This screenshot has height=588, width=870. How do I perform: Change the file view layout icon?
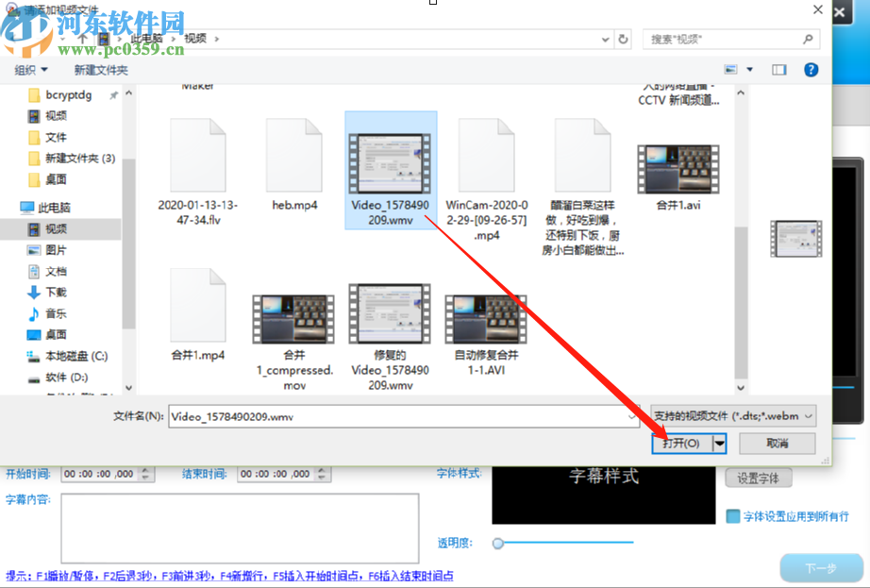(732, 68)
